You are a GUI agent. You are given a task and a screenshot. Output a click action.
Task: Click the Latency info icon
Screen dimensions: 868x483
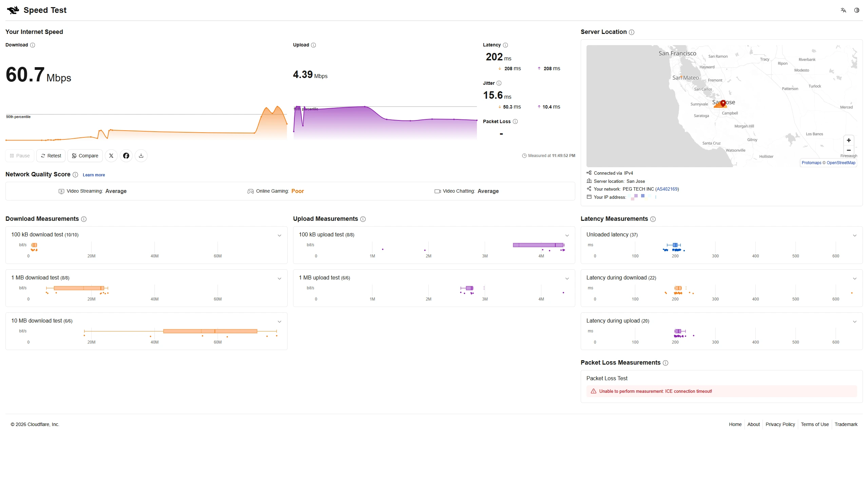click(x=505, y=45)
